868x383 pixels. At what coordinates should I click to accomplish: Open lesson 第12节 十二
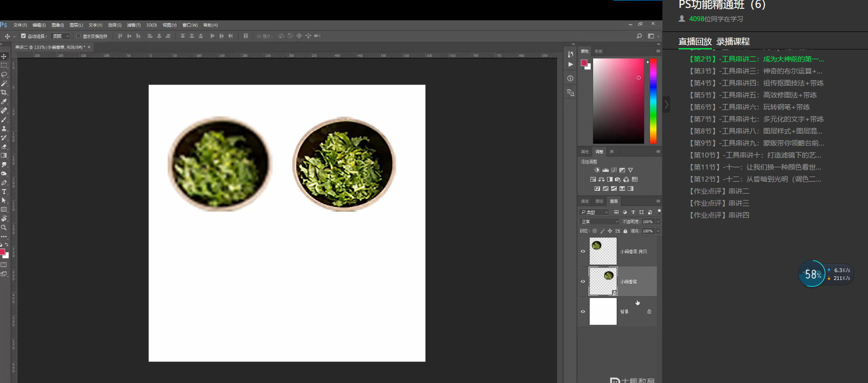[x=755, y=179]
